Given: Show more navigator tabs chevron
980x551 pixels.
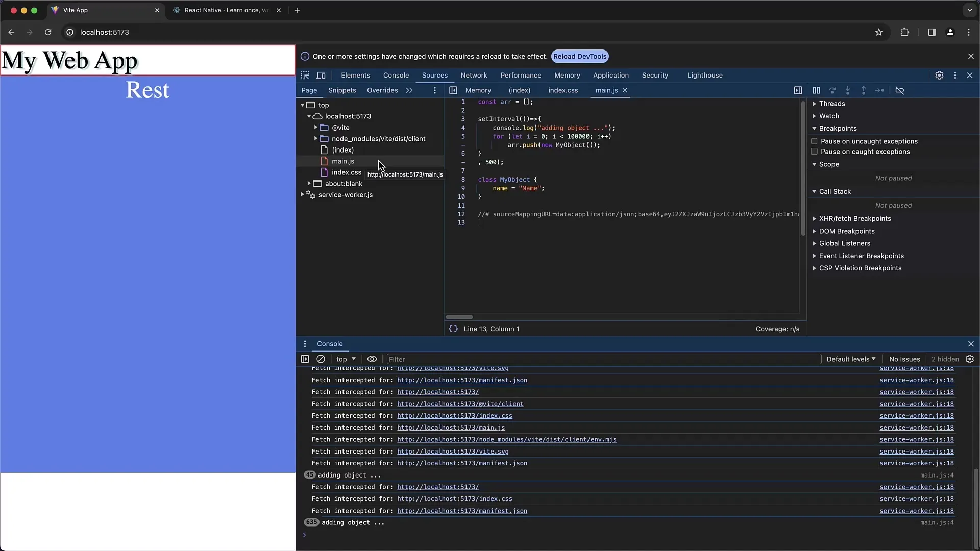Looking at the screenshot, I should click(x=409, y=90).
